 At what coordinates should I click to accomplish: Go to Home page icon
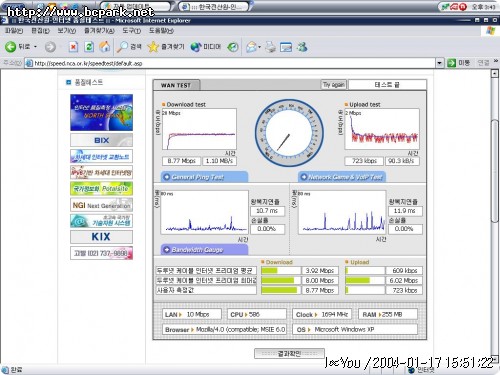coord(105,47)
